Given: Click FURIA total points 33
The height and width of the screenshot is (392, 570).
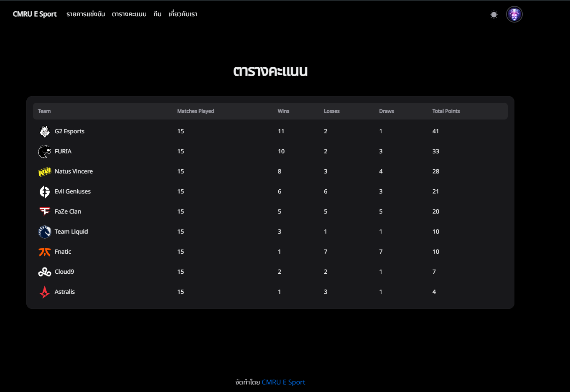Looking at the screenshot, I should coord(436,151).
